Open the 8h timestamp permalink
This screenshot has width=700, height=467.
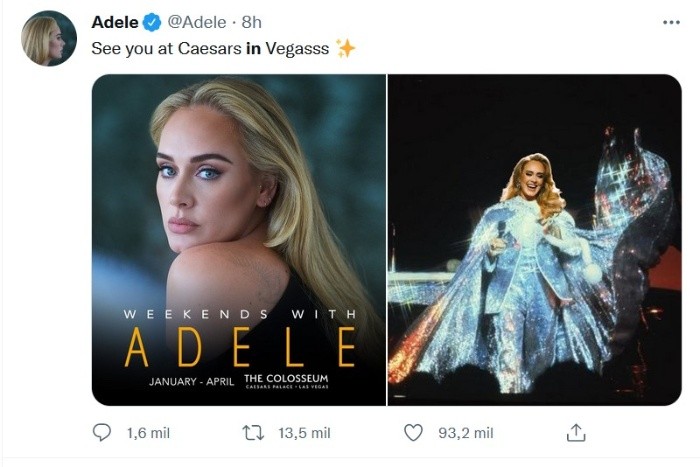click(250, 23)
